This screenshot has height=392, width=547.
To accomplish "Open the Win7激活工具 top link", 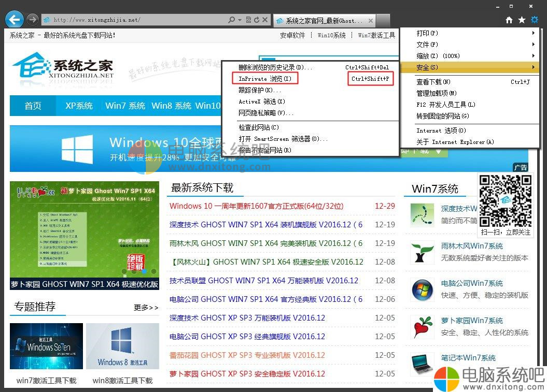I will point(376,35).
